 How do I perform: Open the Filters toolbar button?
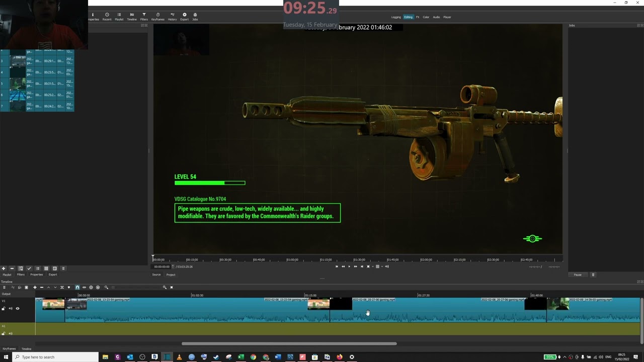[x=144, y=17]
